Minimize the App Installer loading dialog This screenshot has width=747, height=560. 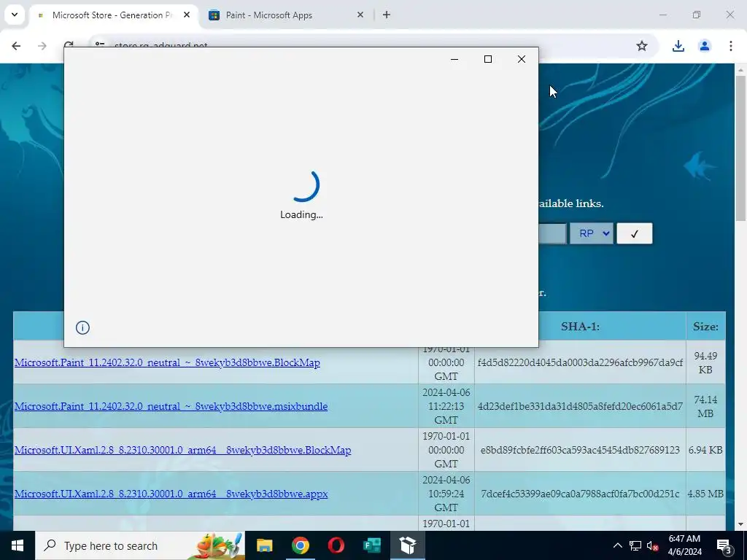(454, 59)
